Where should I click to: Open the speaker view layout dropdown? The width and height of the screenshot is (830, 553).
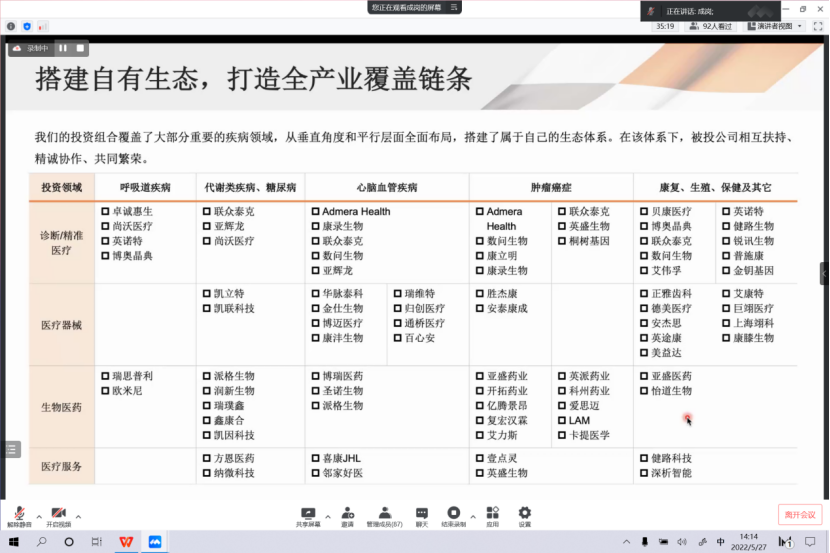775,26
